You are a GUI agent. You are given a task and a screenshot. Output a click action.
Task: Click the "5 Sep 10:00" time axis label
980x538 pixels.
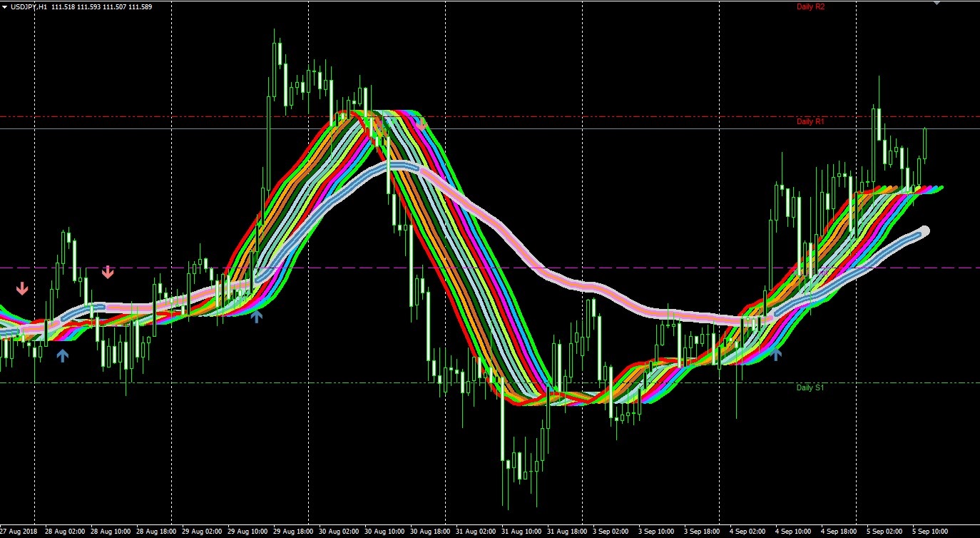click(x=931, y=532)
